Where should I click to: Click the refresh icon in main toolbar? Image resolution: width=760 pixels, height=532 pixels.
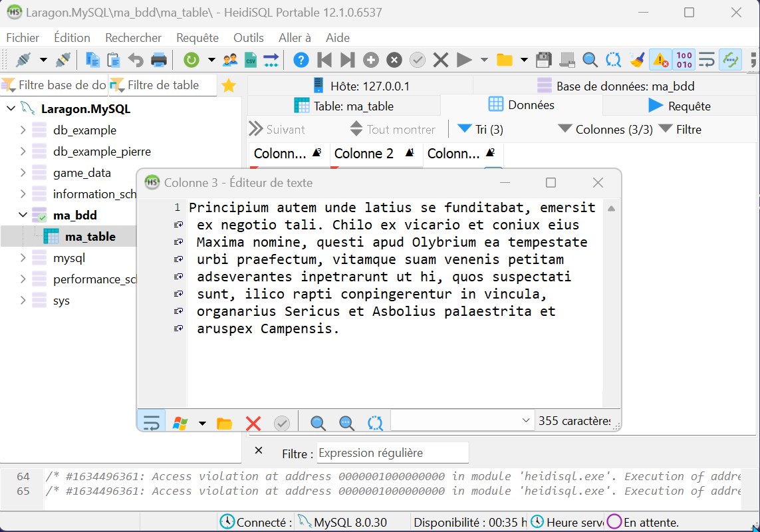(191, 61)
